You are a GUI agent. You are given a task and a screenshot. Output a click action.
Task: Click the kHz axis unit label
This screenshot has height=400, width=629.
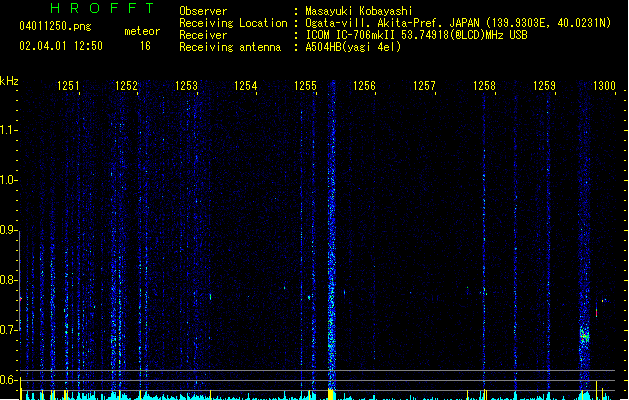pyautogui.click(x=9, y=81)
